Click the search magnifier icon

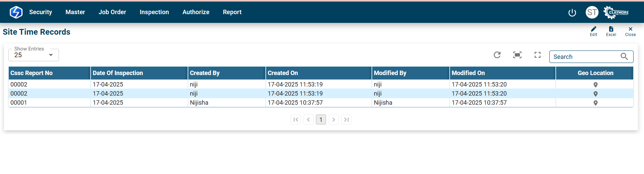(x=624, y=57)
